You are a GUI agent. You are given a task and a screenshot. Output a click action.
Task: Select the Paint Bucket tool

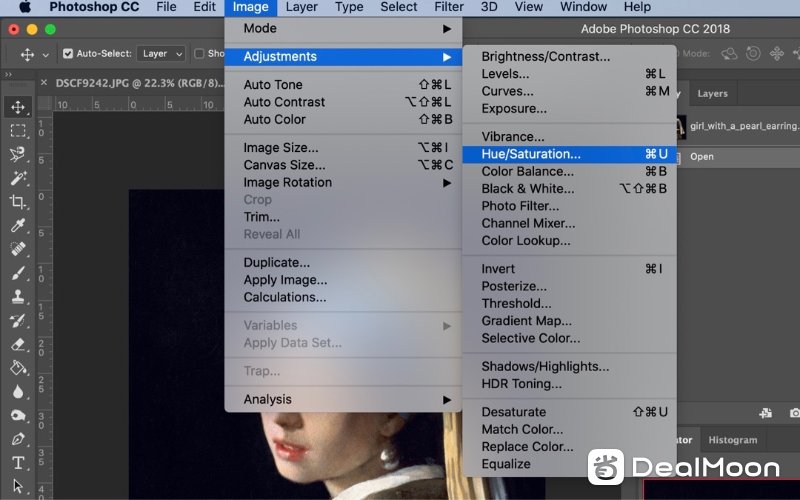tap(18, 368)
